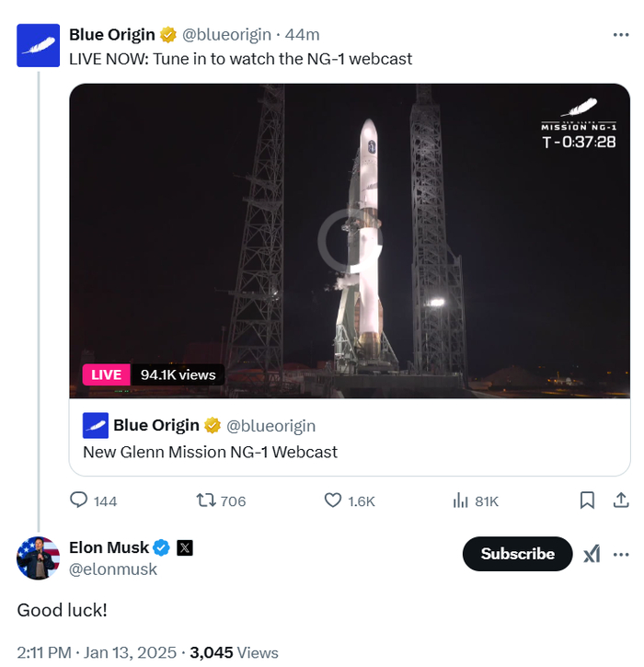The height and width of the screenshot is (667, 644).
Task: Click Elon Musk's X affiliation badge
Action: click(x=185, y=547)
